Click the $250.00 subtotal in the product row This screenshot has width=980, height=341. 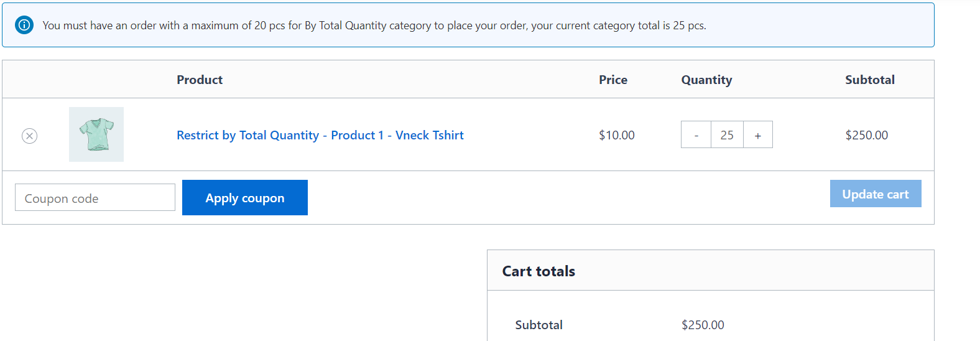866,135
